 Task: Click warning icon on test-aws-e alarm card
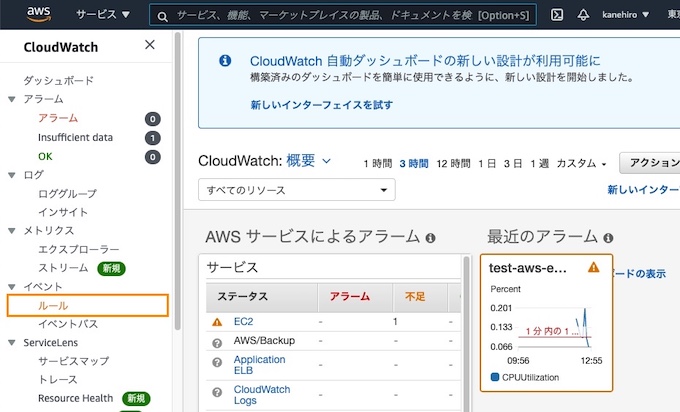593,267
